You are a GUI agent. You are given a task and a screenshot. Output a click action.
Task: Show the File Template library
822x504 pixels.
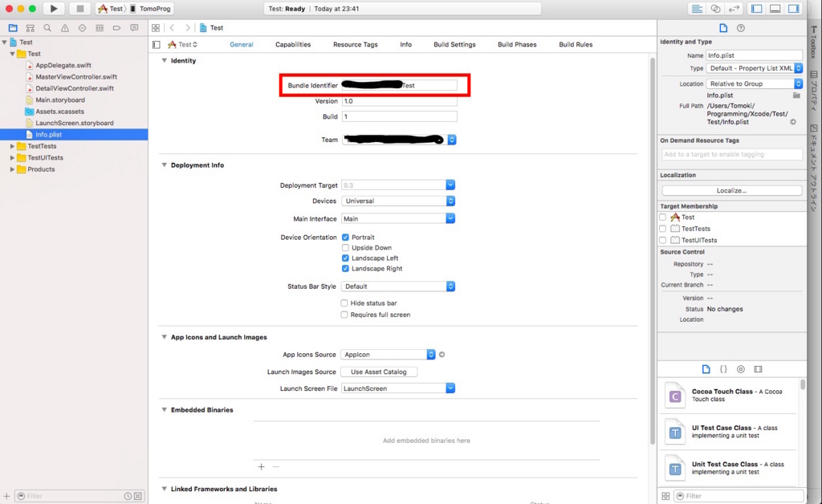pyautogui.click(x=706, y=369)
